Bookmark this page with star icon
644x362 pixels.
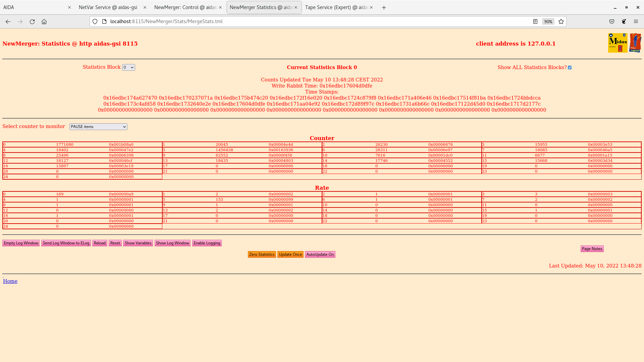pos(561,21)
